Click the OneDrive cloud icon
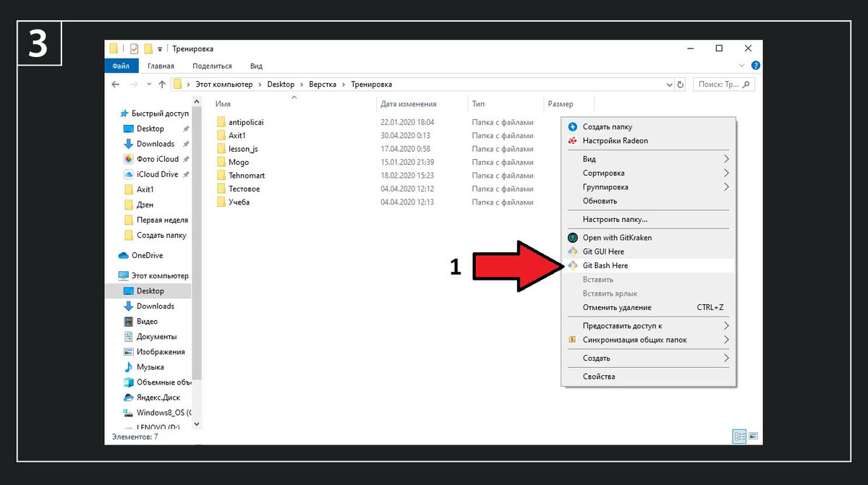The width and height of the screenshot is (868, 485). (x=124, y=255)
